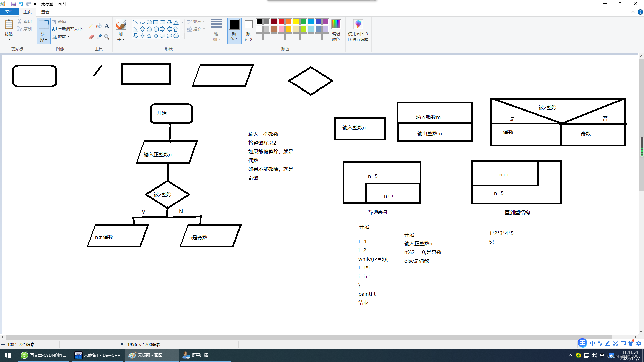Switch to the View ribbon tab
644x362 pixels.
tap(45, 12)
